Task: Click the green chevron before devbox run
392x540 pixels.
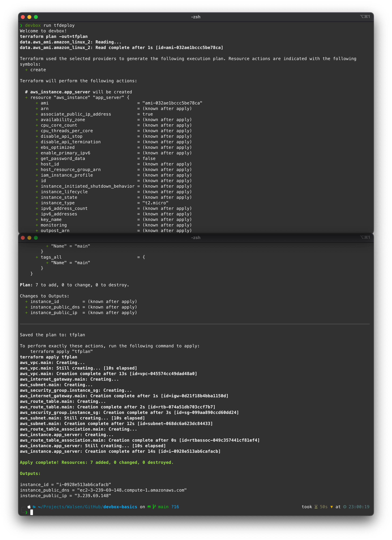Action: pos(21,25)
